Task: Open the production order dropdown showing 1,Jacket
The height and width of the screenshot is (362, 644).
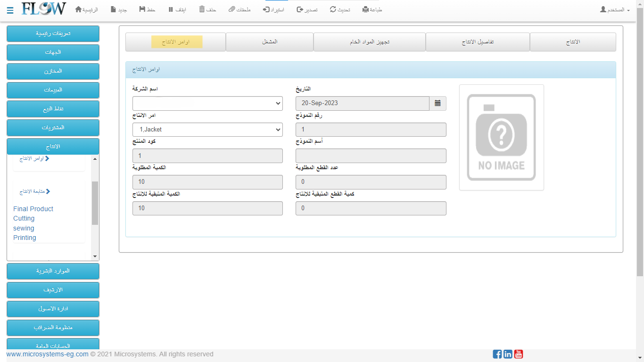Action: [207, 130]
